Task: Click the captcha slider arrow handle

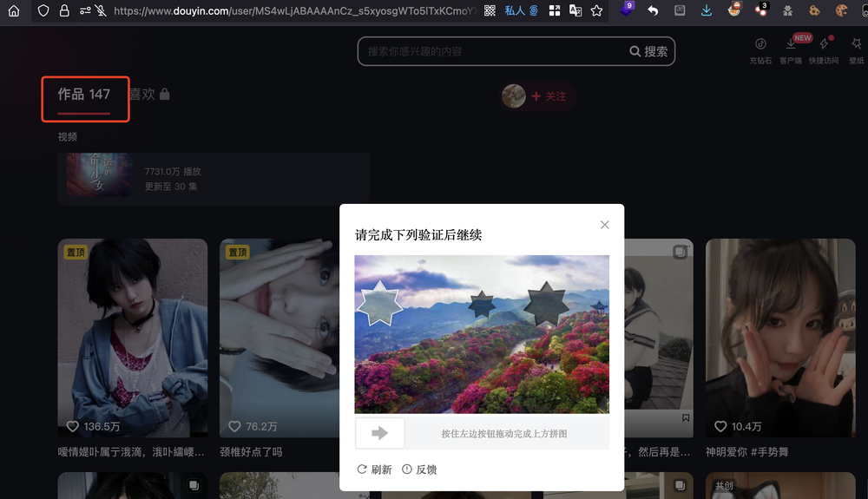Action: (380, 433)
